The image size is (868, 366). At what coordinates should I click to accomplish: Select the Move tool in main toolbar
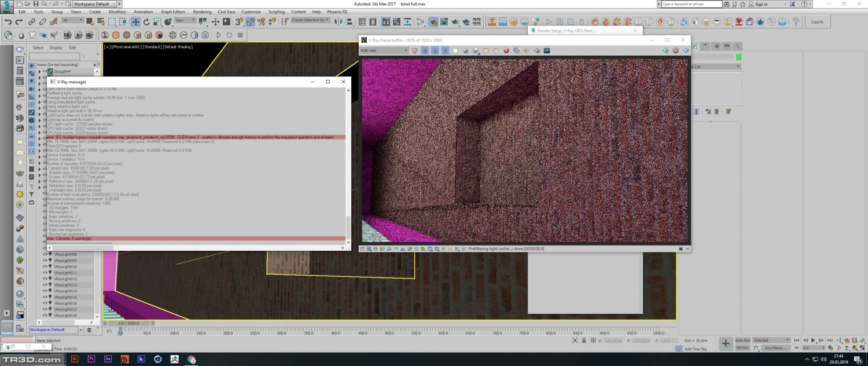click(x=135, y=22)
